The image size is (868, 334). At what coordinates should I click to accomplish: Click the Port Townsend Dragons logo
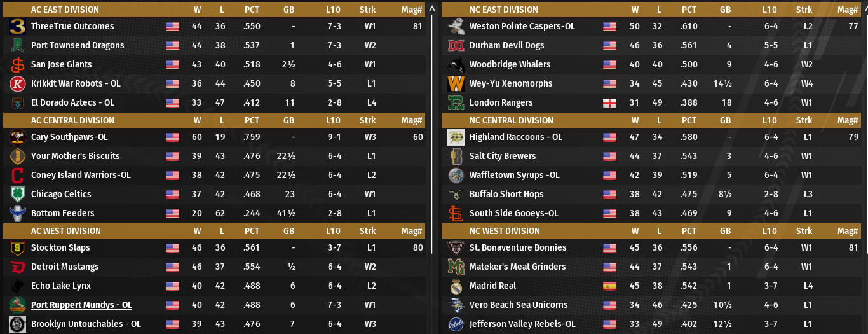point(17,46)
